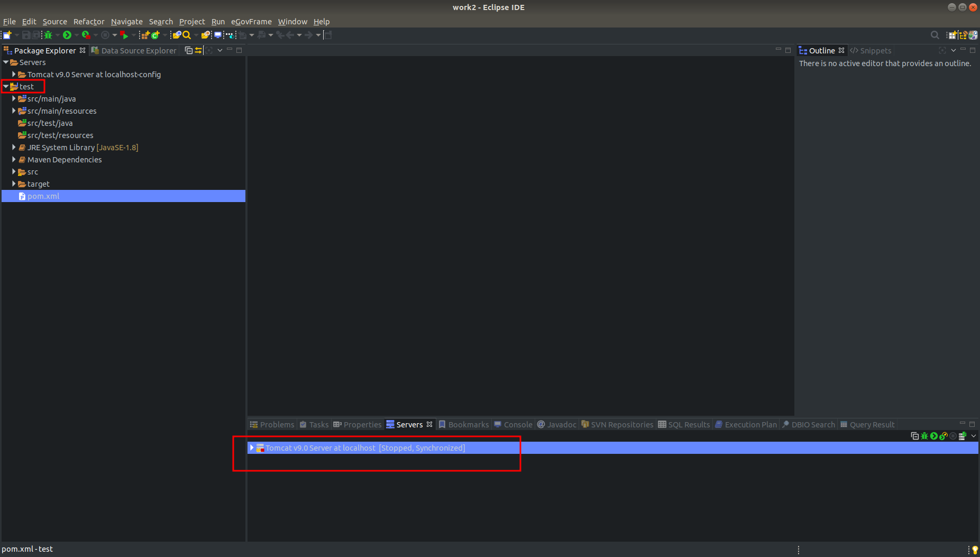Viewport: 980px width, 557px height.
Task: Click the Publish to server icon
Action: [963, 436]
